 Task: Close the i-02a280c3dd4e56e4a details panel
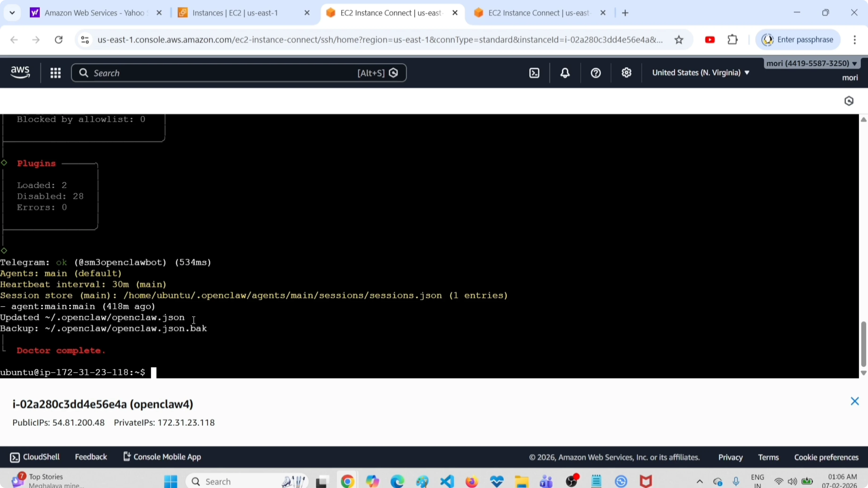point(855,401)
